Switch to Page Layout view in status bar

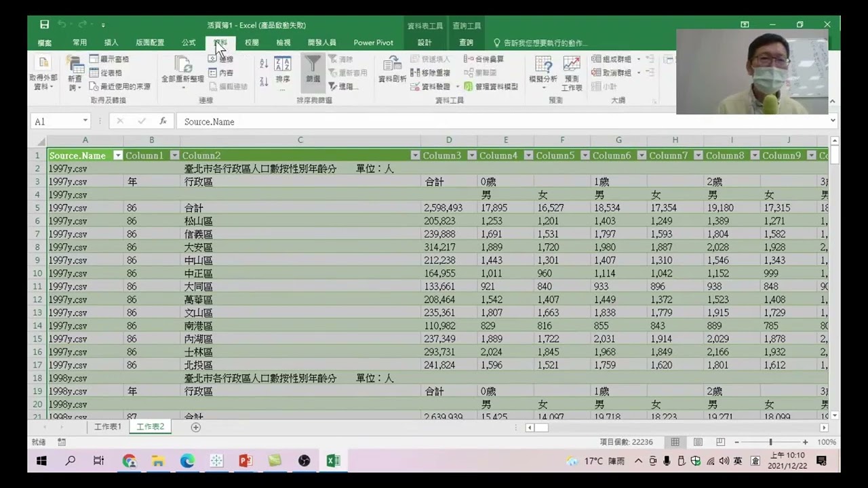tap(698, 442)
